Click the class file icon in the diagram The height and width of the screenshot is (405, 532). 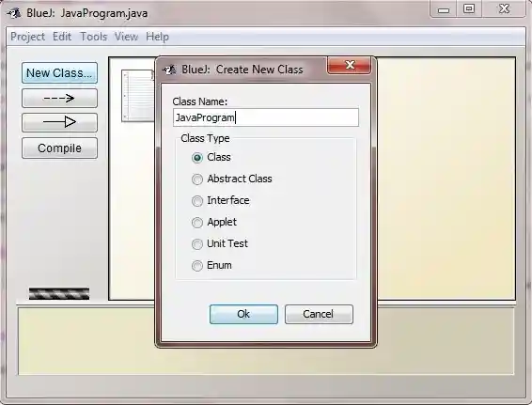(x=138, y=96)
